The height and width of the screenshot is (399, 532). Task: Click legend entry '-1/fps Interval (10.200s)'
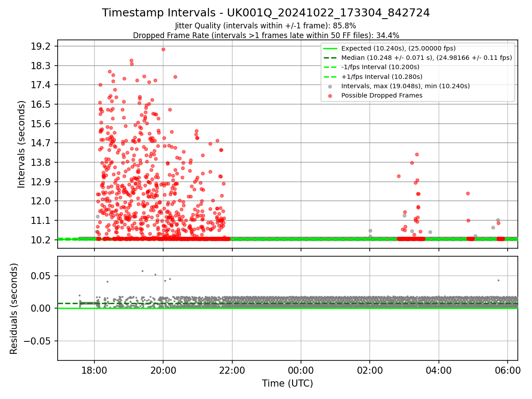(x=380, y=67)
